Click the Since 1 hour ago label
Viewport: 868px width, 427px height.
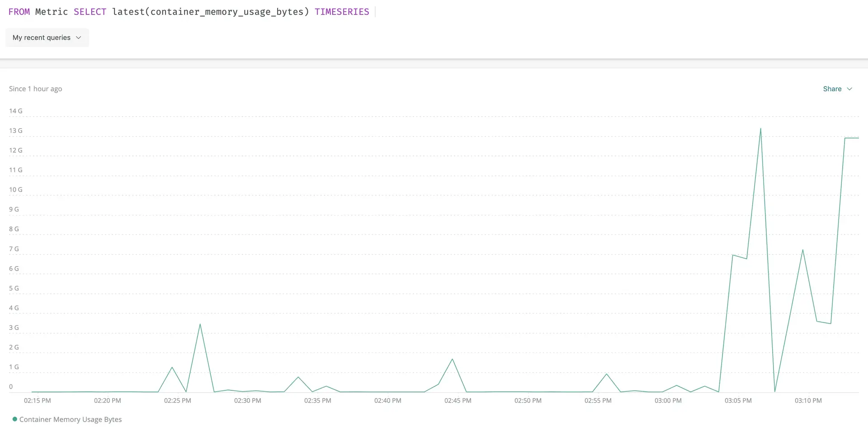(x=36, y=89)
